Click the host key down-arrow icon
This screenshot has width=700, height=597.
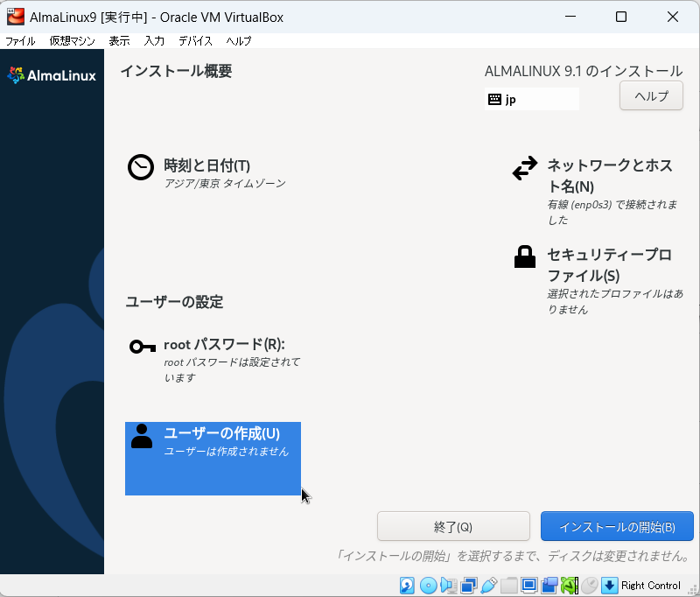[609, 586]
